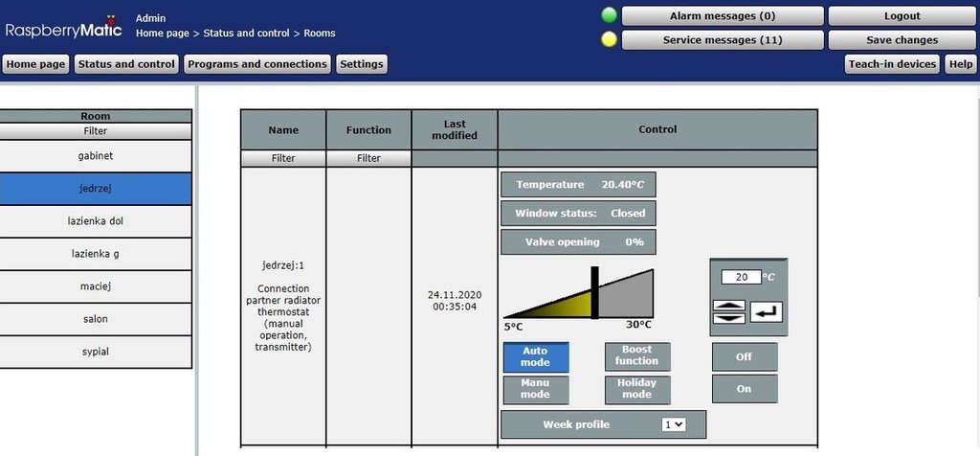This screenshot has height=456, width=980.
Task: Enable Manu mode
Action: coord(536,389)
